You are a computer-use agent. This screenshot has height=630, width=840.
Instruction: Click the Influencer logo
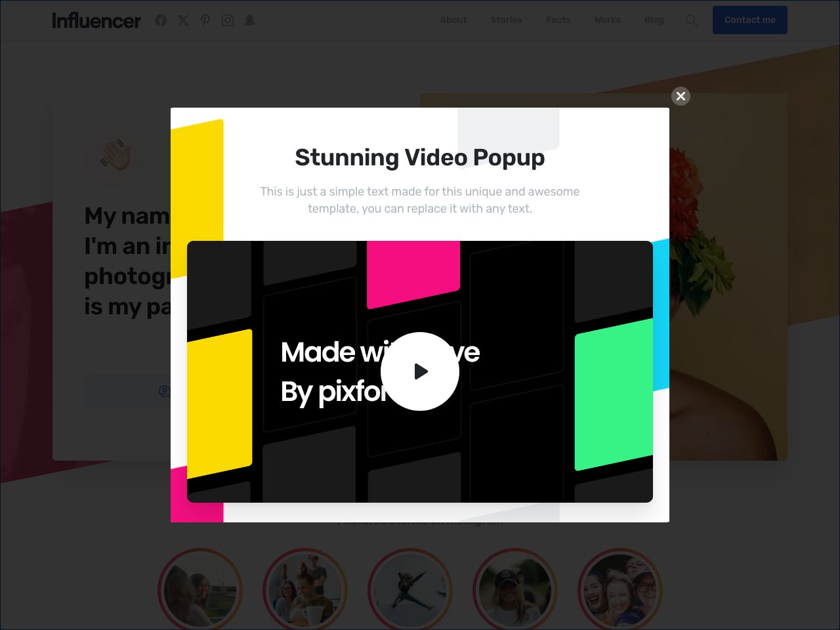(96, 20)
